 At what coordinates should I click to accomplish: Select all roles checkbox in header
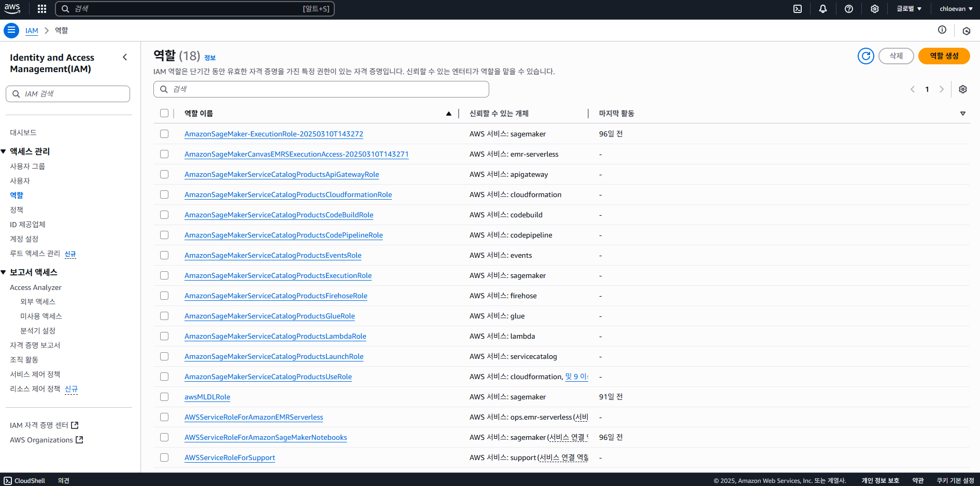[164, 113]
